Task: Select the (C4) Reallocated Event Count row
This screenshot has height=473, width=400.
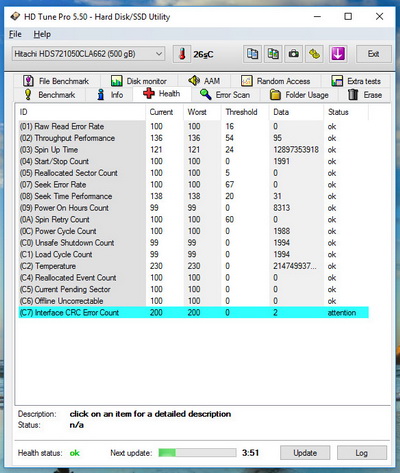Action: [193, 278]
